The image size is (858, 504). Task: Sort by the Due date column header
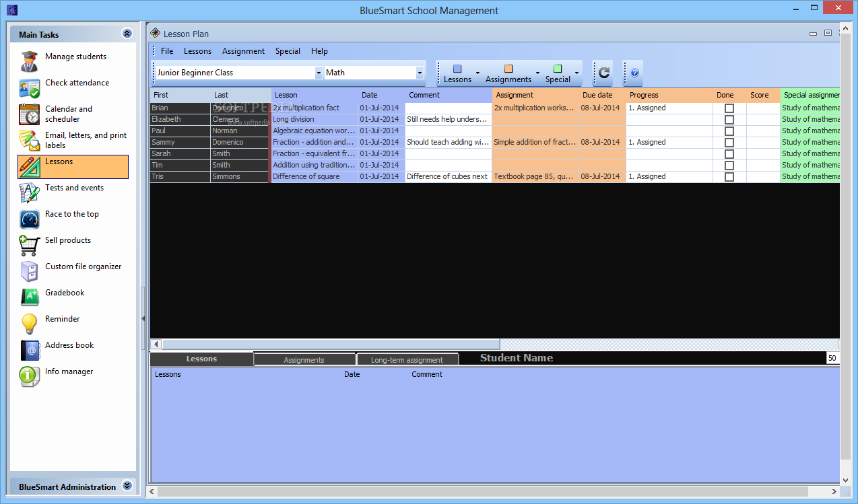[x=602, y=95]
